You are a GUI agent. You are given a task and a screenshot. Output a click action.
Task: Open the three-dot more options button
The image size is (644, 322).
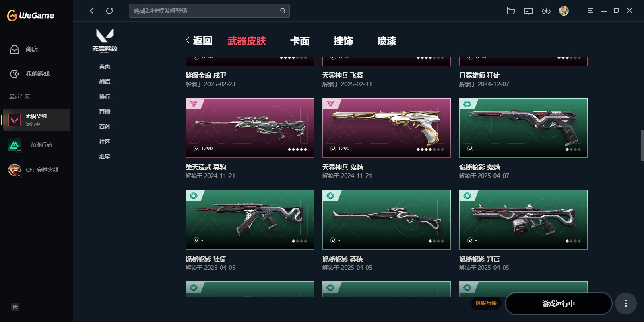tap(625, 303)
